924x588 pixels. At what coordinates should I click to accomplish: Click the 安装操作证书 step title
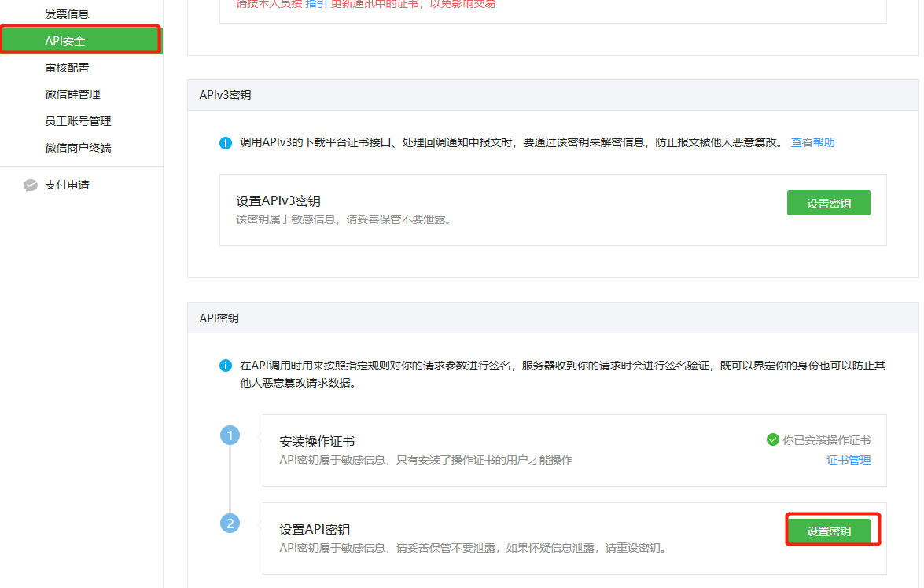click(x=316, y=441)
